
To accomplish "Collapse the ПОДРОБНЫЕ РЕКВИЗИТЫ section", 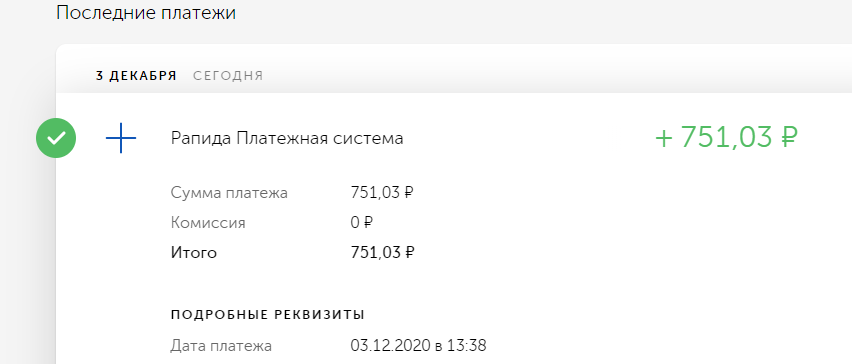I will coord(267,315).
